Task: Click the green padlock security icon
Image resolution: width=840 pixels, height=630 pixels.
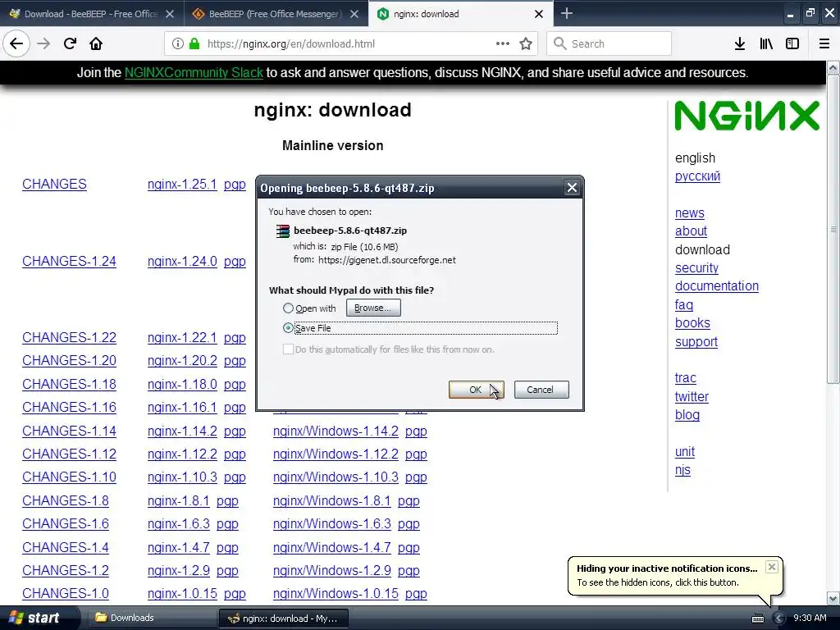Action: click(194, 43)
